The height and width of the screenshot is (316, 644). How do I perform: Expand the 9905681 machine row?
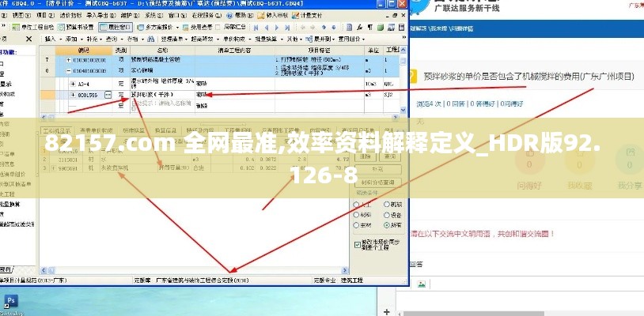point(54,168)
